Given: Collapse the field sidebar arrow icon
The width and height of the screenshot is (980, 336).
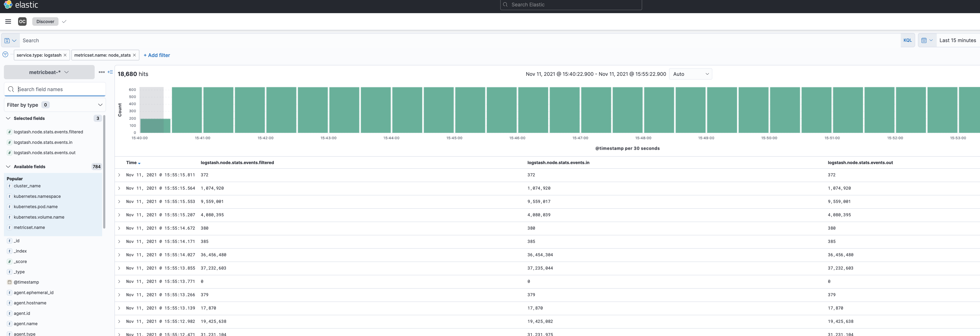Looking at the screenshot, I should [110, 72].
